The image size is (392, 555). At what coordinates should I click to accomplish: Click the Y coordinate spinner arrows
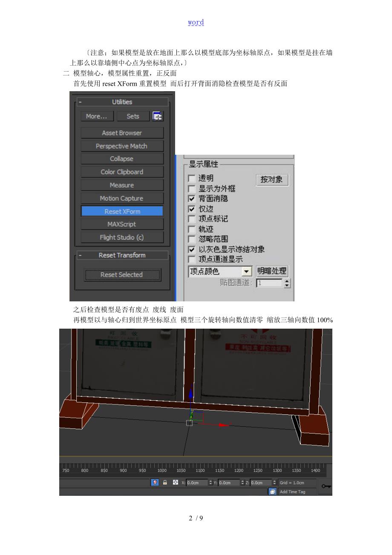pos(242,483)
